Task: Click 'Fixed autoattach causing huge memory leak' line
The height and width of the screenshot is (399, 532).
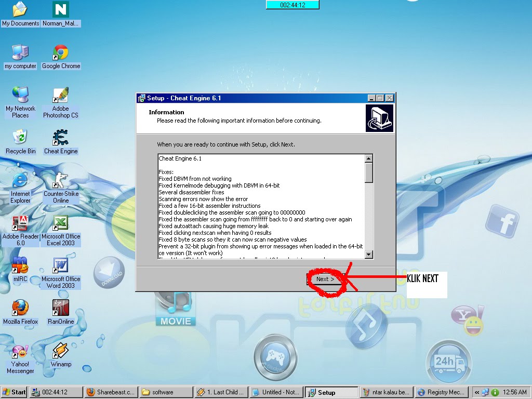Action: pos(214,226)
